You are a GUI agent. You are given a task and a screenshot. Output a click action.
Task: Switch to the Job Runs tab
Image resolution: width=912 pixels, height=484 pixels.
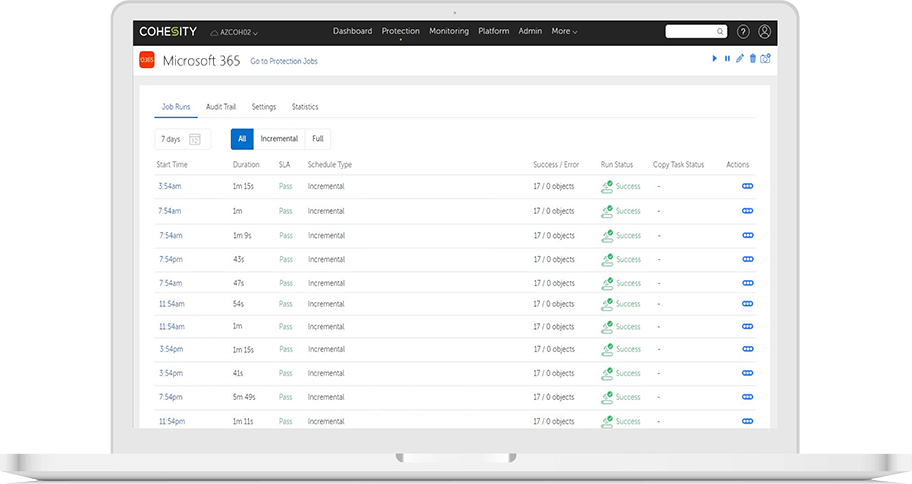tap(176, 107)
